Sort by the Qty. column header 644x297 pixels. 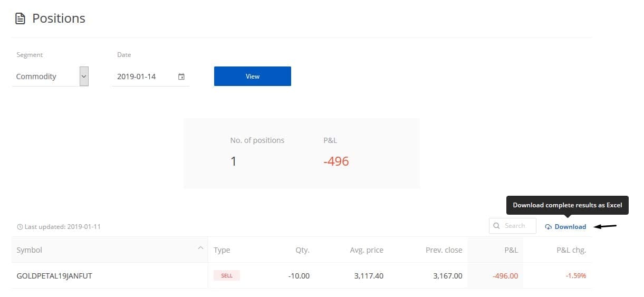(302, 250)
